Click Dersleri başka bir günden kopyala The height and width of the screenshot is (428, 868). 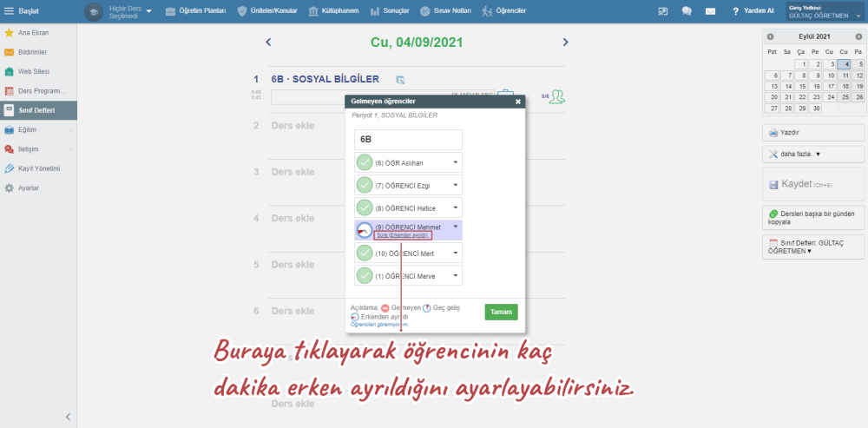pos(813,218)
